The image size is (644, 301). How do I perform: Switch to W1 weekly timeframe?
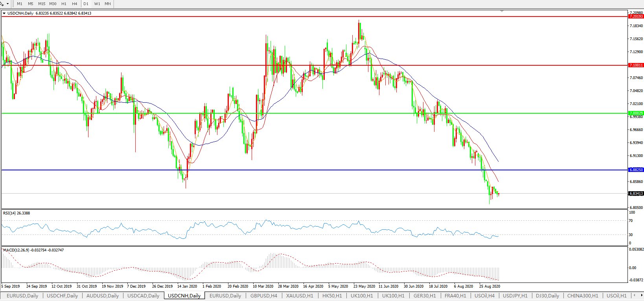click(97, 4)
